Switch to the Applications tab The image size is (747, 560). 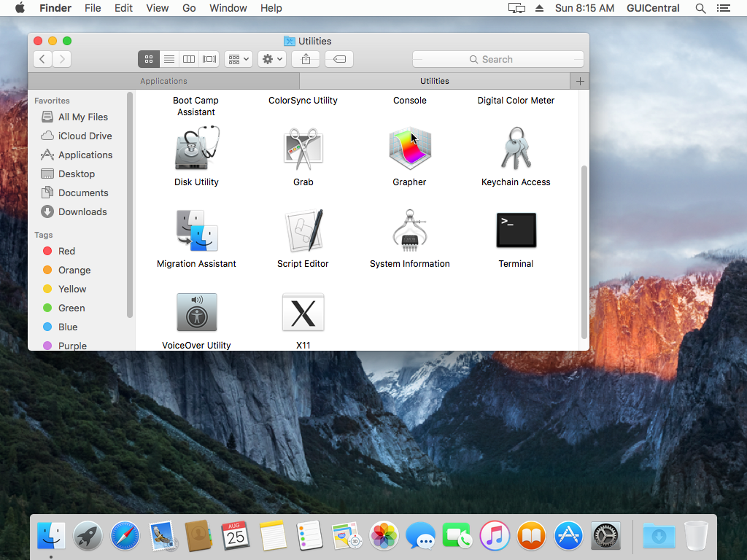(164, 81)
